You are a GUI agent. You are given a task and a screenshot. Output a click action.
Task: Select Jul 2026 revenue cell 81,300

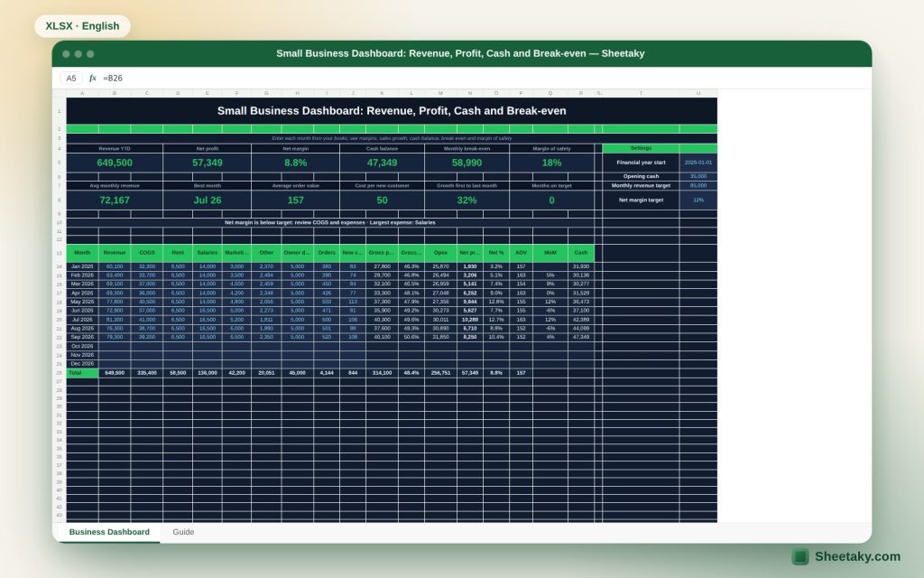click(x=115, y=320)
